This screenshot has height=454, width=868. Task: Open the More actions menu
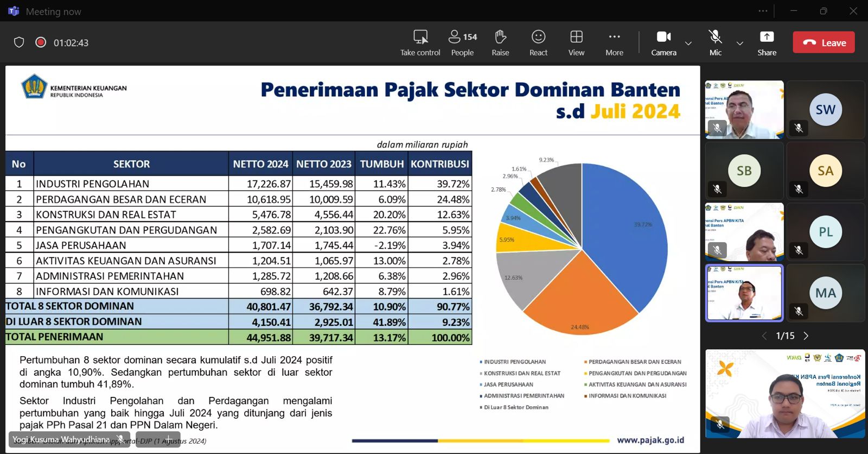click(x=614, y=37)
